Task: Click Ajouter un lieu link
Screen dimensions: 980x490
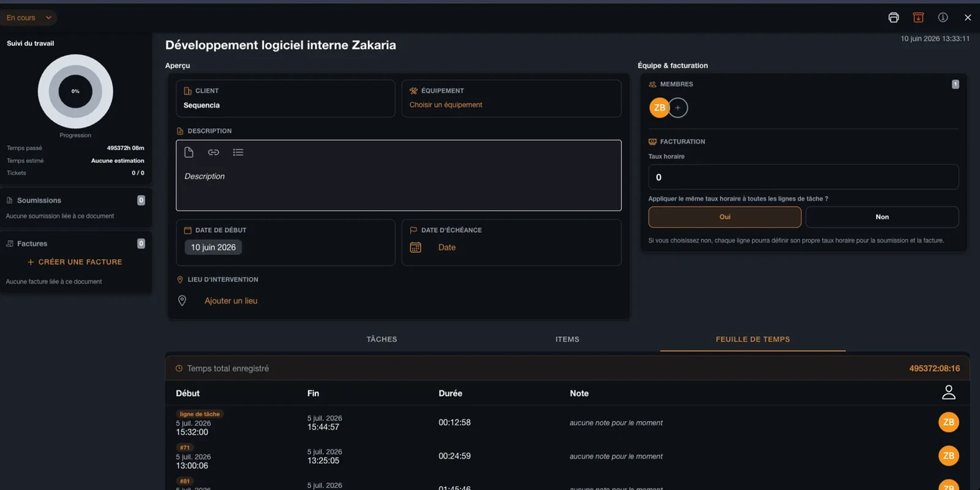Action: [231, 301]
